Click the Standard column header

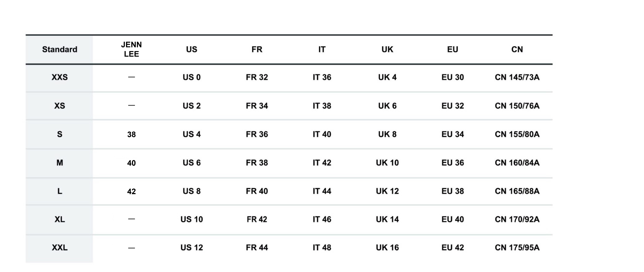(x=60, y=49)
